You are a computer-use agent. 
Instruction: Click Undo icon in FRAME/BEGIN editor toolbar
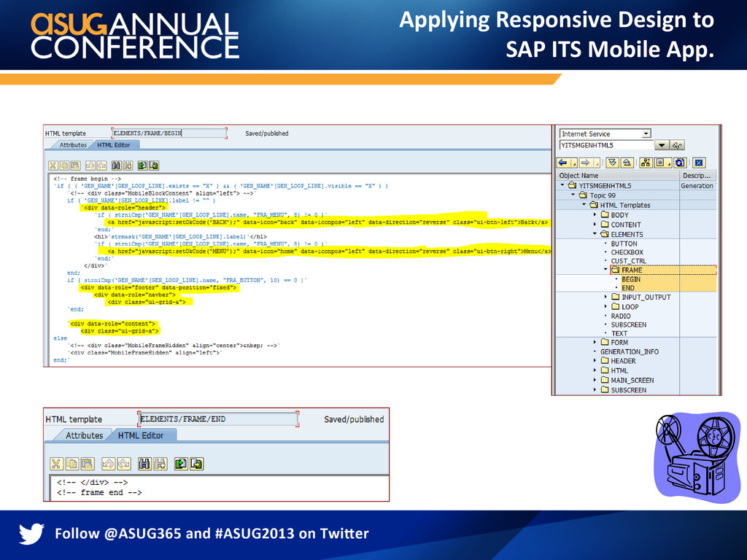(90, 166)
